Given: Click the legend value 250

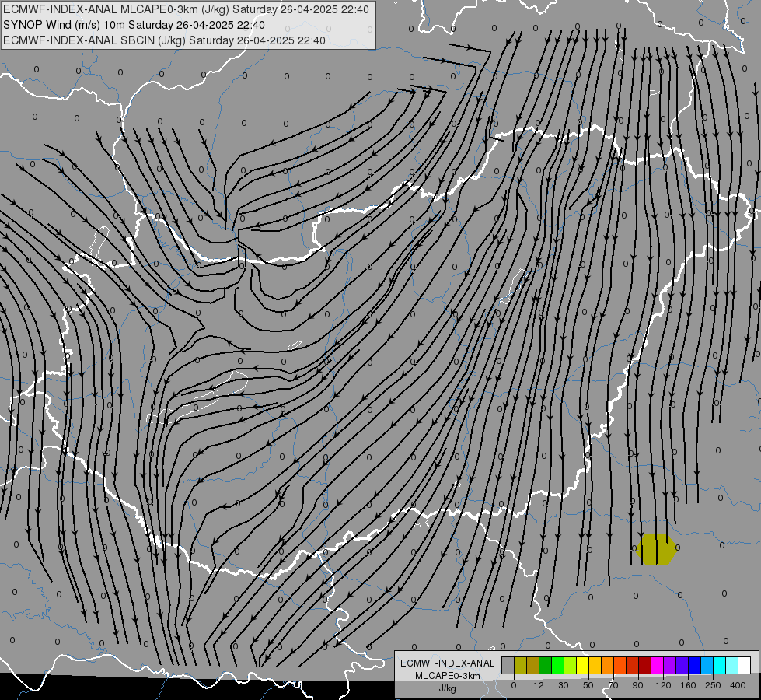Looking at the screenshot, I should click(713, 685).
